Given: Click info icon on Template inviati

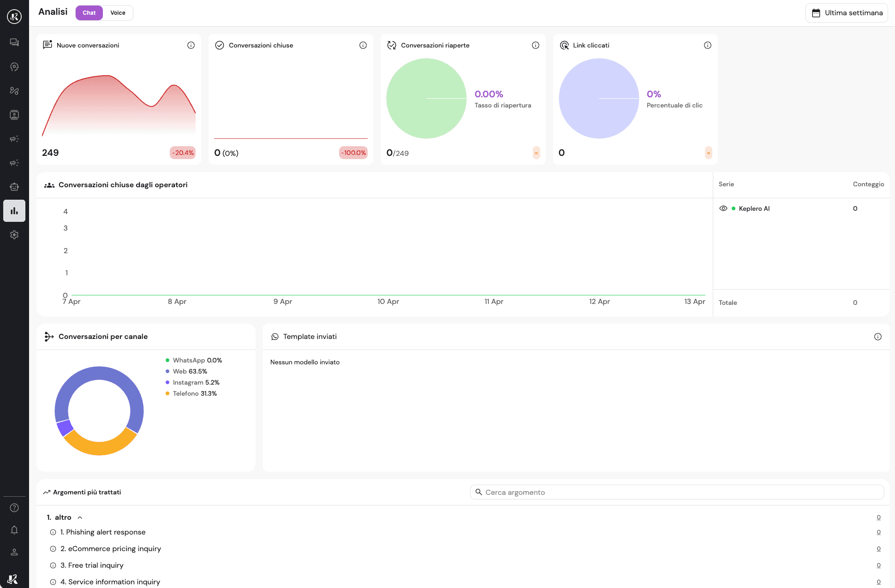Looking at the screenshot, I should click(877, 337).
